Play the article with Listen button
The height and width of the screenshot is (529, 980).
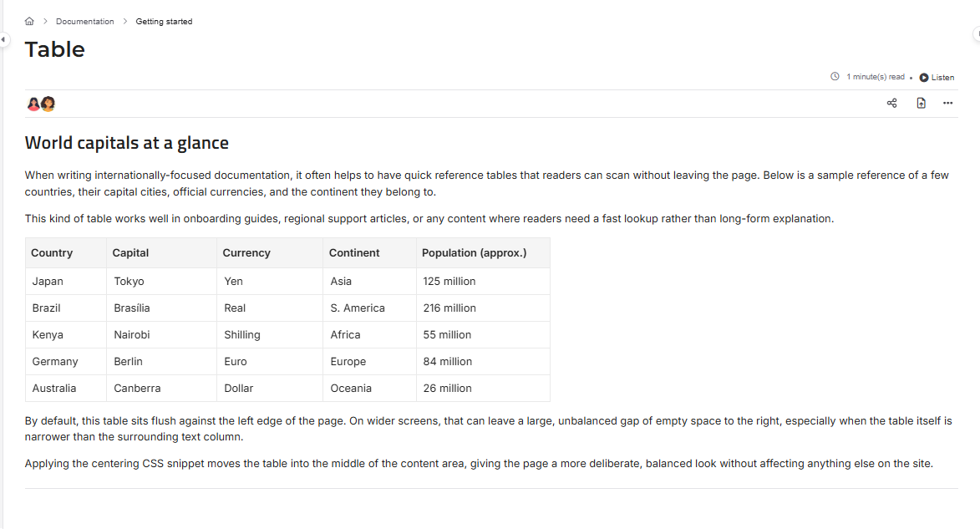[x=937, y=78]
